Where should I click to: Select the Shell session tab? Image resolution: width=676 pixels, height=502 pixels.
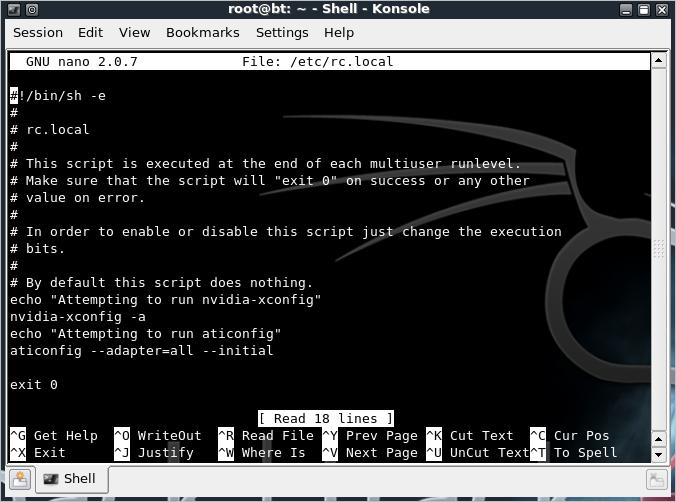point(72,479)
